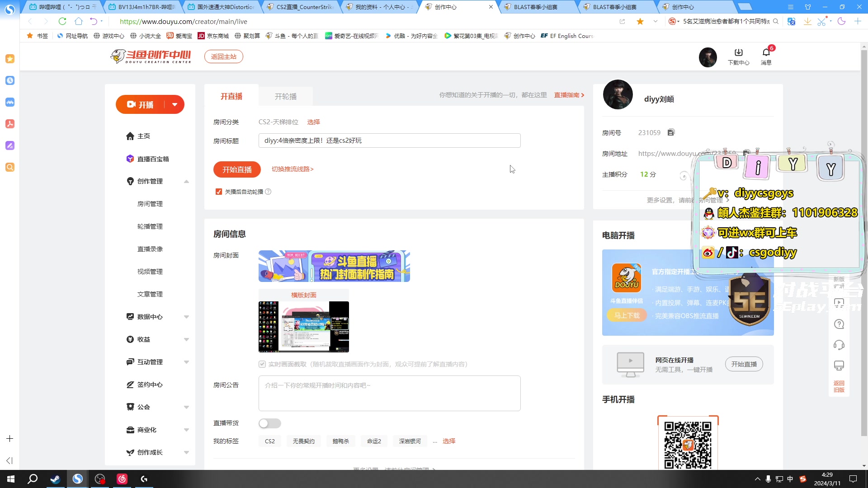Select the 主页 home icon in sidebar
Screen dimensions: 868x488
click(130, 136)
